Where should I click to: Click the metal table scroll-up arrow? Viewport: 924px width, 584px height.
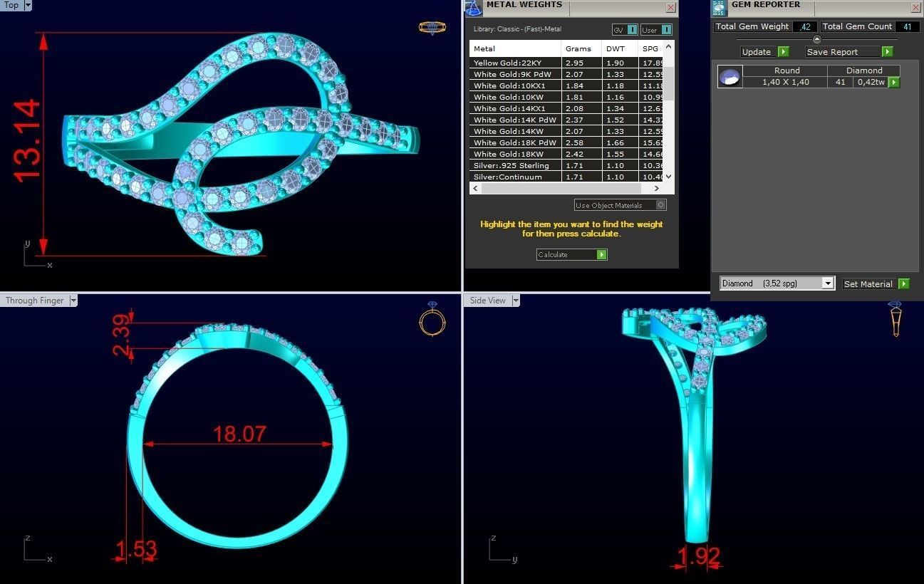pyautogui.click(x=668, y=46)
